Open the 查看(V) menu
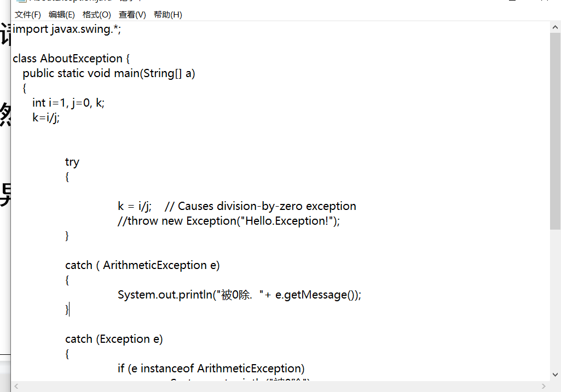 132,15
